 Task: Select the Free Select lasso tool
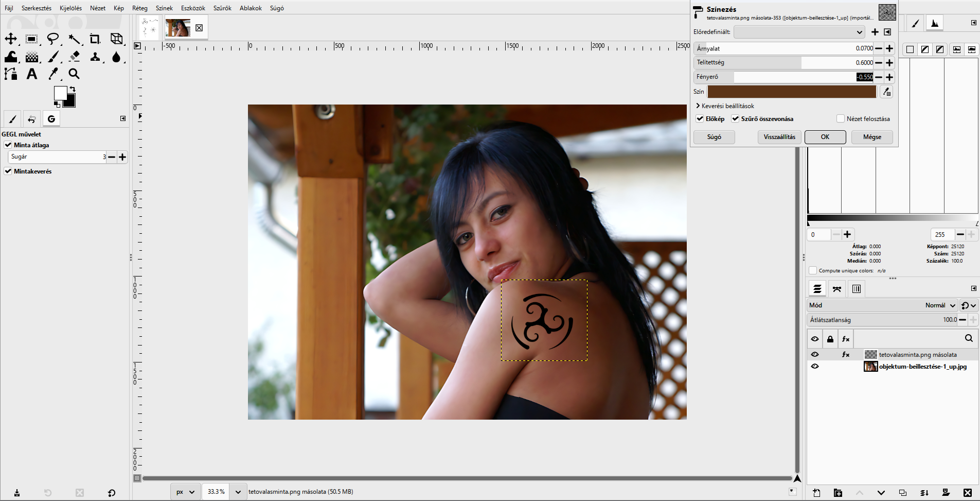53,39
